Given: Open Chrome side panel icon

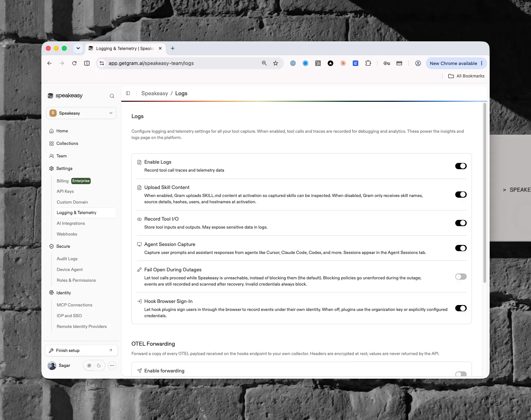Looking at the screenshot, I should (x=87, y=63).
